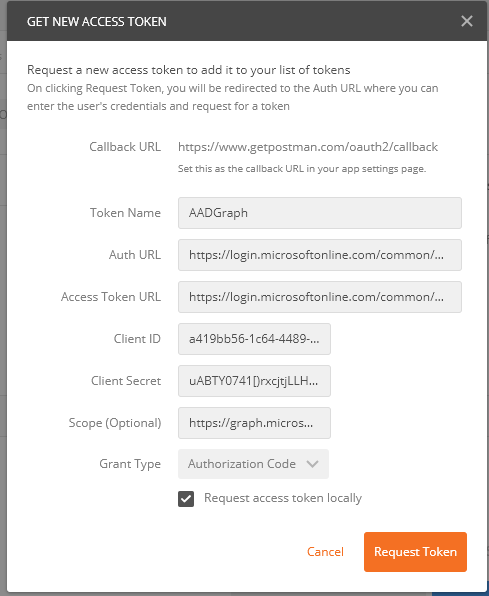
Task: Click the GET NEW ACCESS TOKEN title
Action: (97, 22)
